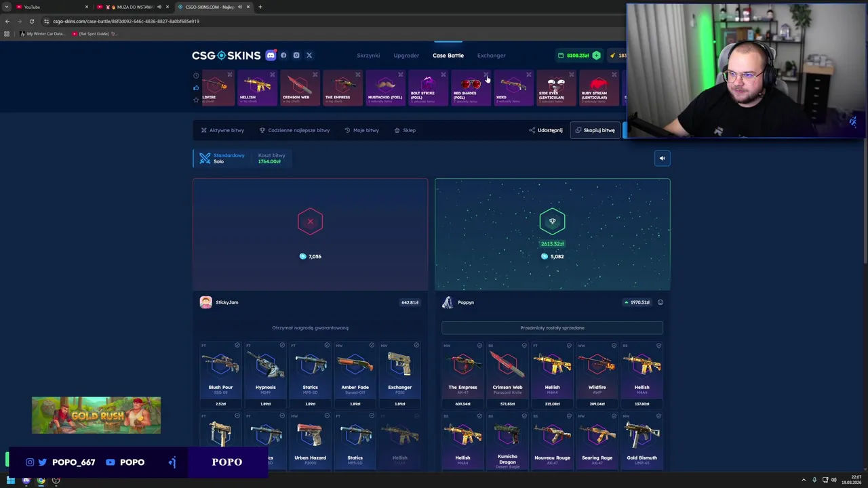868x488 pixels.
Task: Open the Case Battle tab
Action: point(448,56)
